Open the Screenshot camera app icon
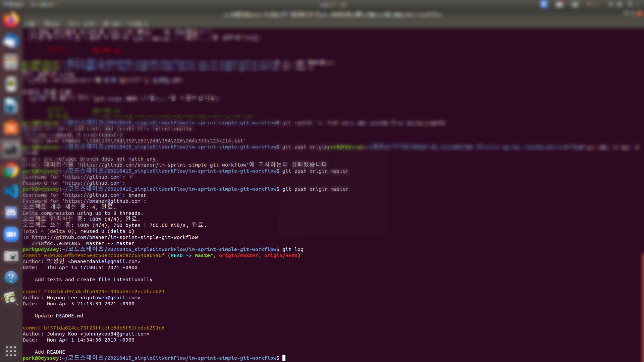 coord(11,256)
